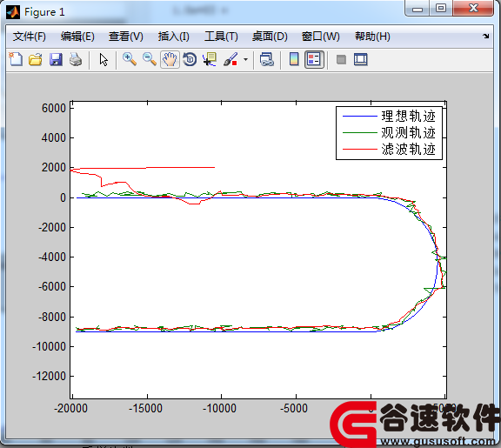501x448 pixels.
Task: Activate the Zoom In magnifier tool
Action: click(130, 59)
